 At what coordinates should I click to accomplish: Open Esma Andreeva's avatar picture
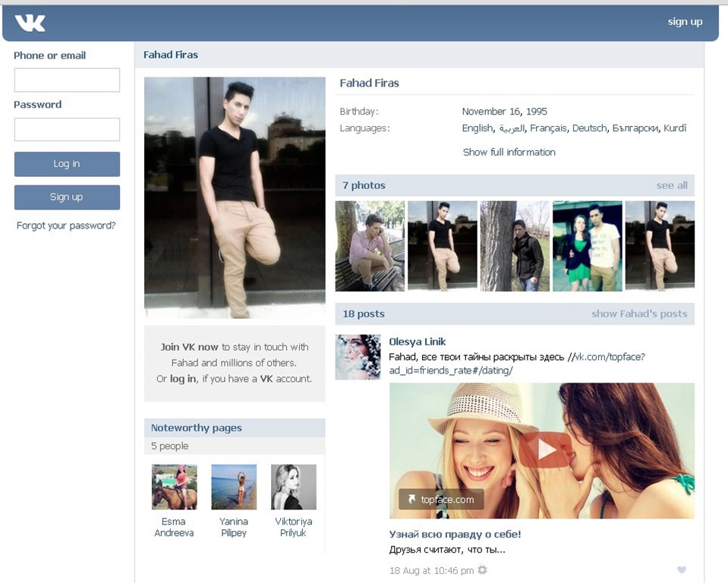point(174,487)
